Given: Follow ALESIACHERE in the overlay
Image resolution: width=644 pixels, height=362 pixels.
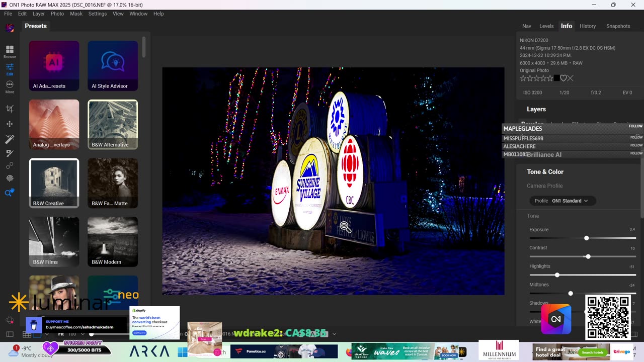Looking at the screenshot, I should point(636,145).
